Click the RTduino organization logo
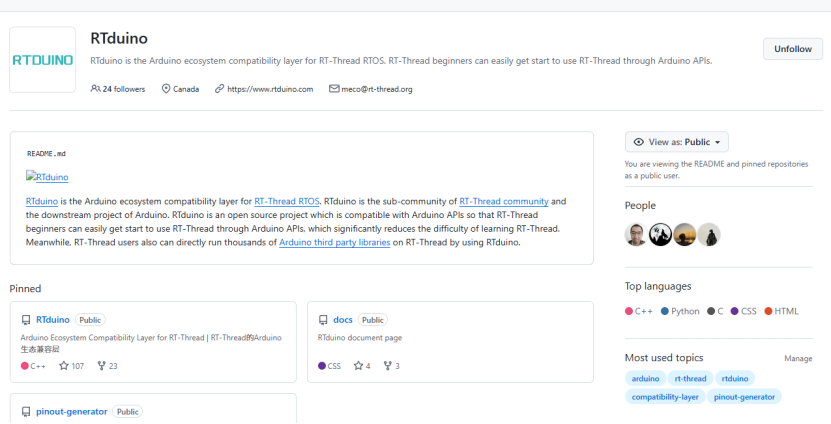This screenshot has width=831, height=424. coord(42,60)
